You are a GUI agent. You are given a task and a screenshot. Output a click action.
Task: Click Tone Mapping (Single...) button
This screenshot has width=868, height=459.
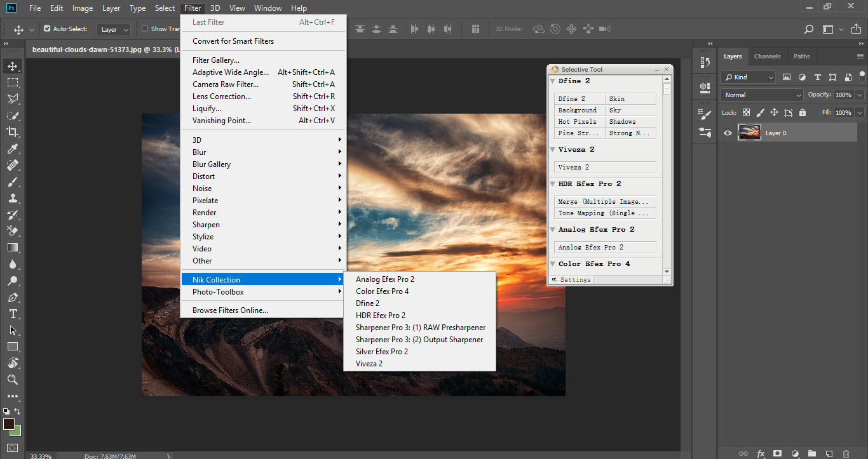[x=605, y=213]
